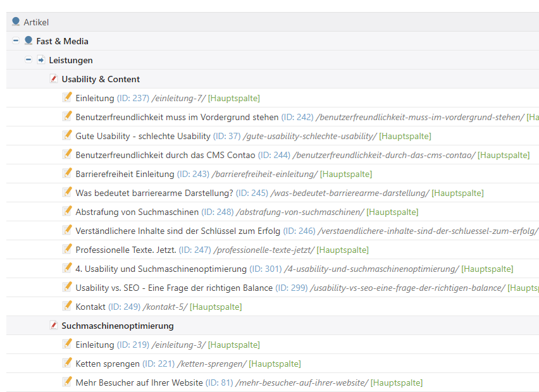Open Was bedeutet barrierearme Darstellung? article
Screen dimensions: 539x392
(x=154, y=193)
